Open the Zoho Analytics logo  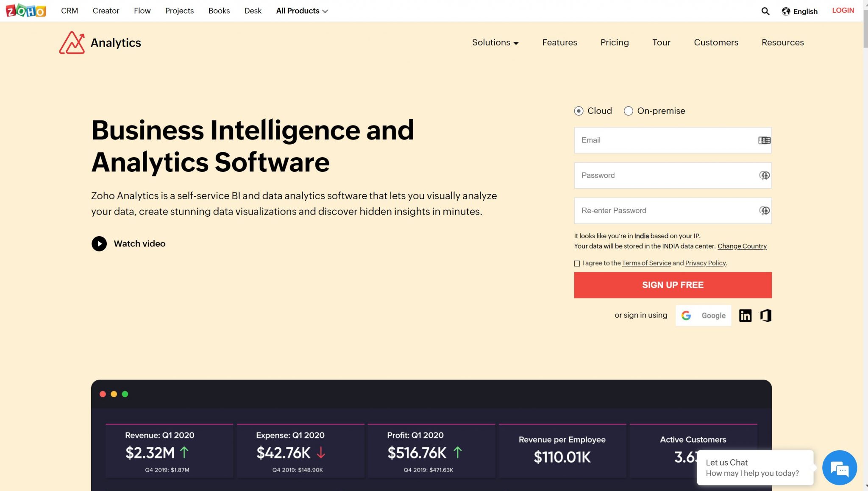tap(100, 42)
